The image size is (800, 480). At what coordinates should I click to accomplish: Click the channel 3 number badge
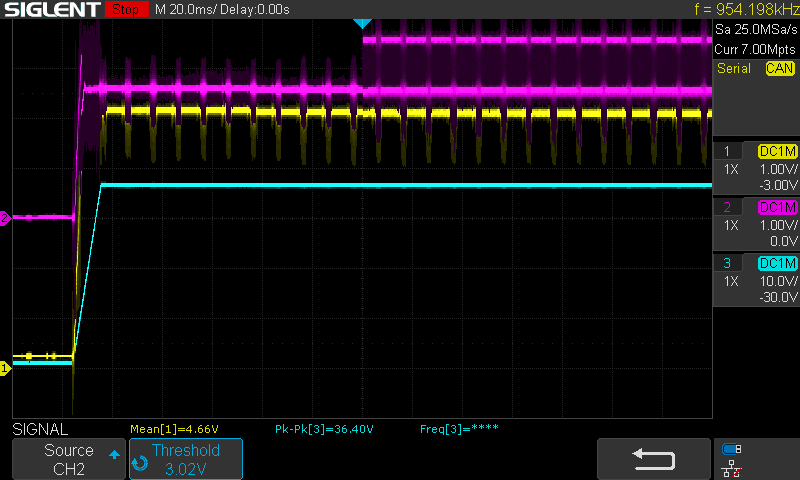pyautogui.click(x=726, y=262)
